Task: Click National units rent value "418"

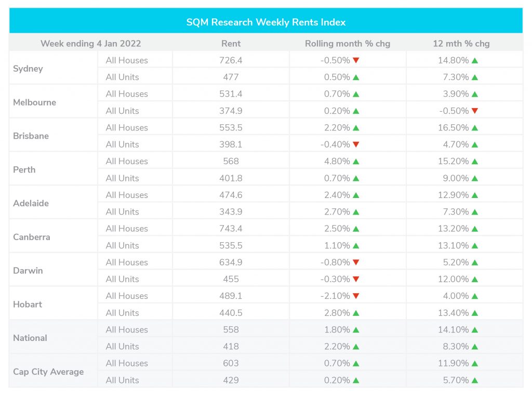Action: pos(231,347)
